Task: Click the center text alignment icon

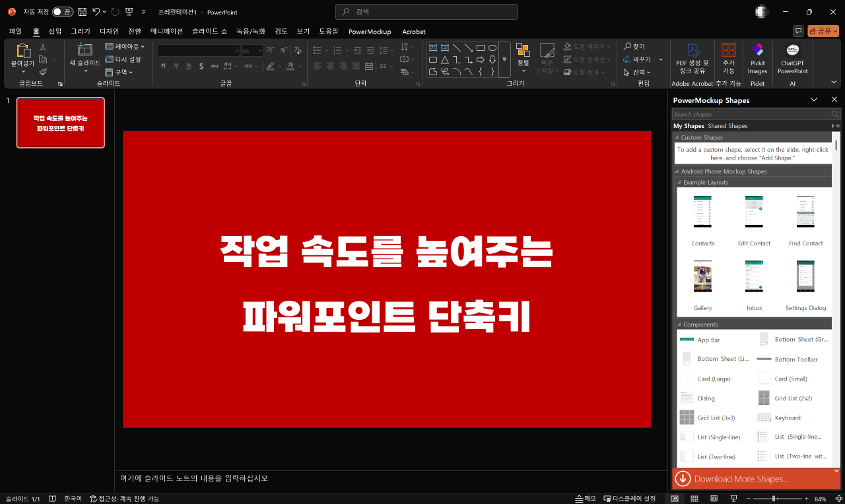Action: tap(330, 66)
